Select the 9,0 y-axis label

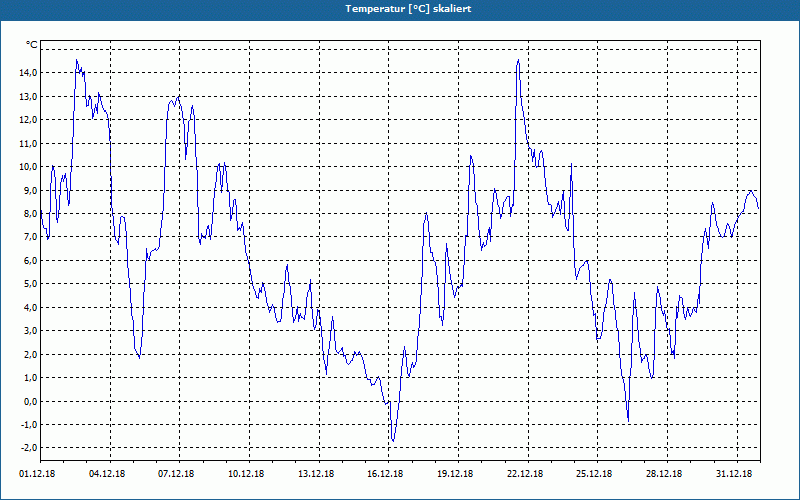click(x=30, y=190)
